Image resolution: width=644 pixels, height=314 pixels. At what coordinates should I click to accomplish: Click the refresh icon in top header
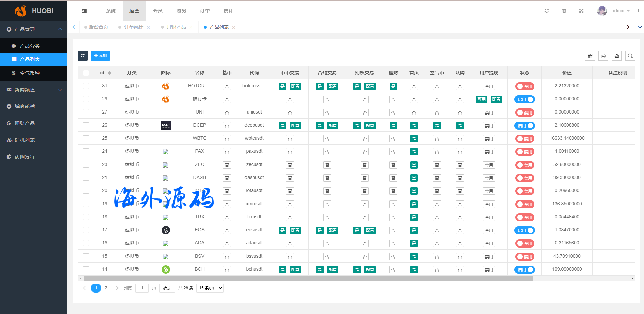547,11
